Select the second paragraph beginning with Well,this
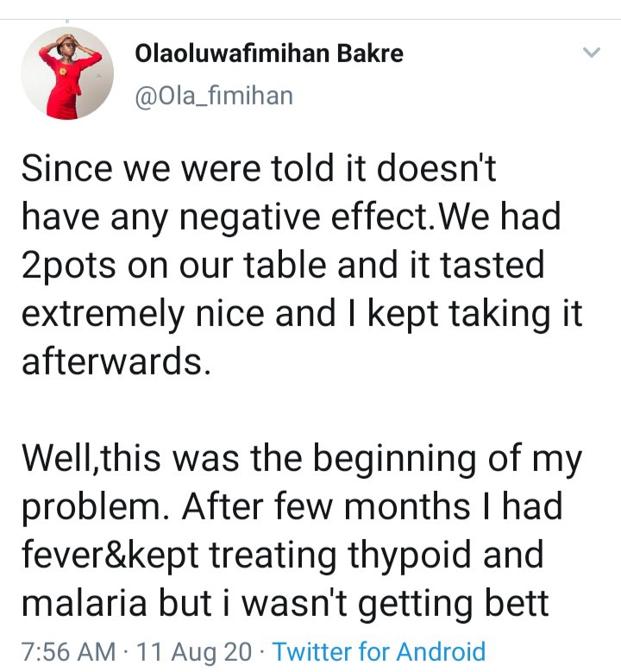621x672 pixels. [302, 530]
